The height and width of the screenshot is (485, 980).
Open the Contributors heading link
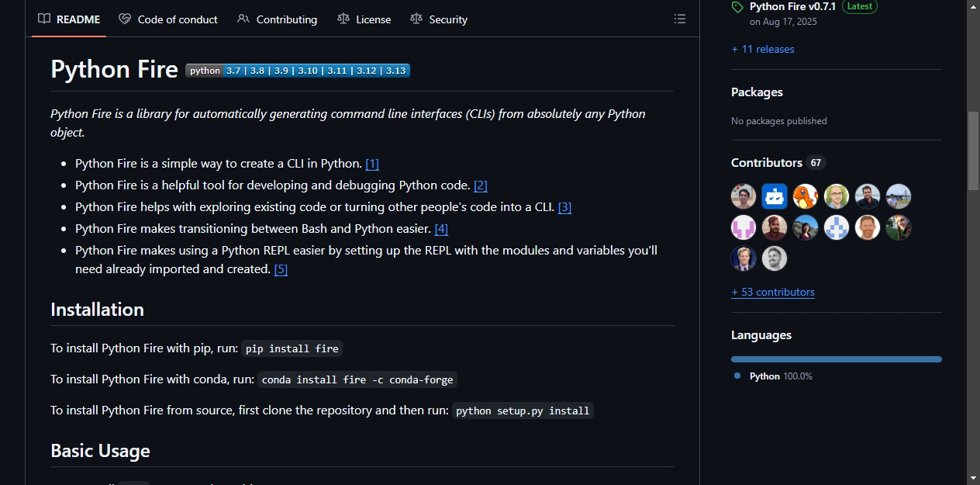[767, 162]
